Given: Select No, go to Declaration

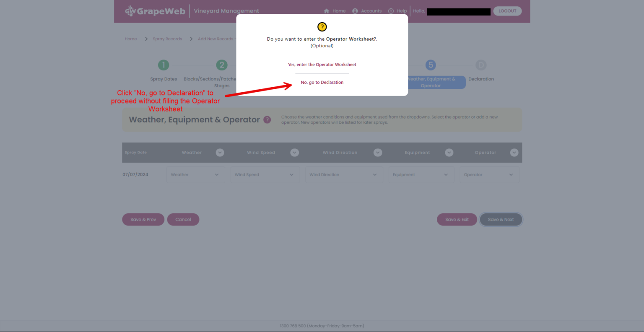Looking at the screenshot, I should point(322,83).
